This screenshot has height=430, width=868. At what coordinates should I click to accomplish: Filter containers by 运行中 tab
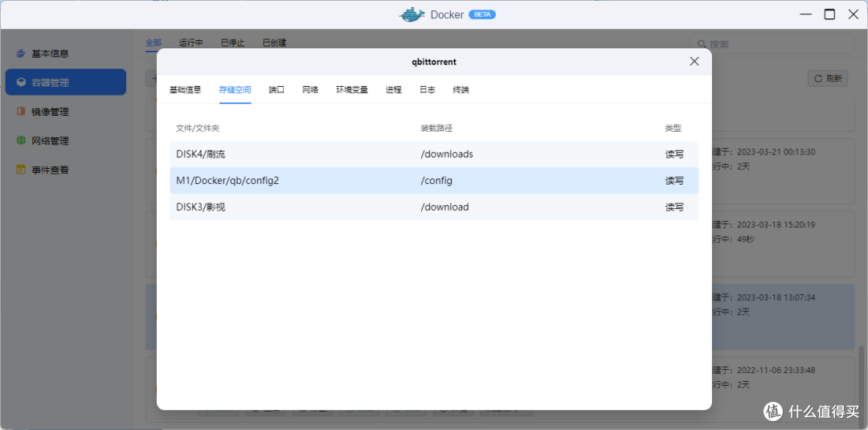[x=191, y=43]
